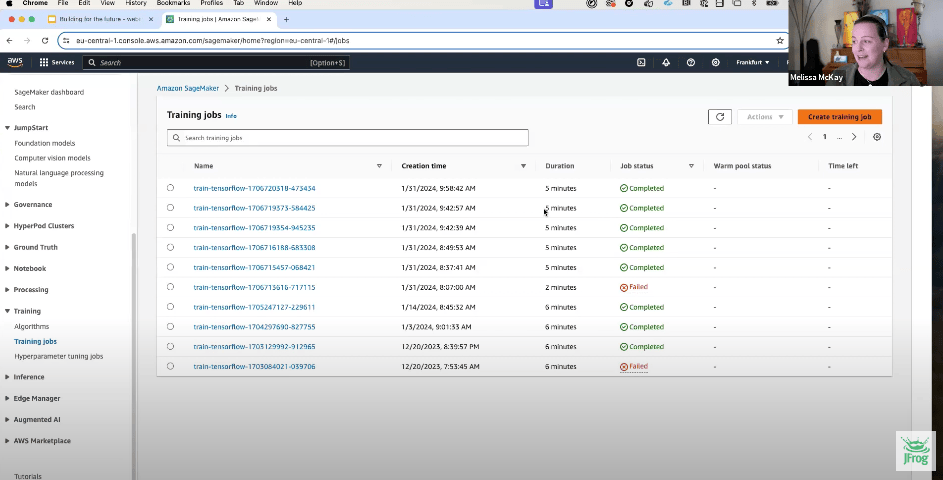Open the Chrome File menu
The height and width of the screenshot is (480, 943).
pyautogui.click(x=63, y=3)
